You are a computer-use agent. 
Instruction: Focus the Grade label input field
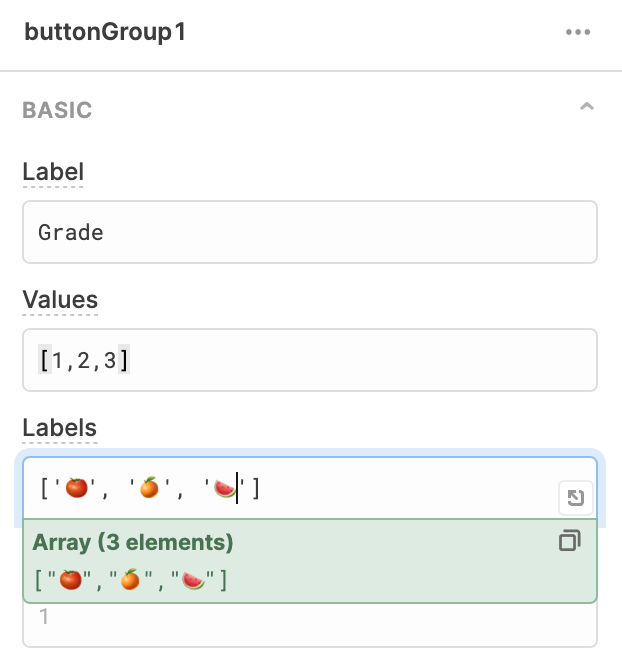pos(310,232)
